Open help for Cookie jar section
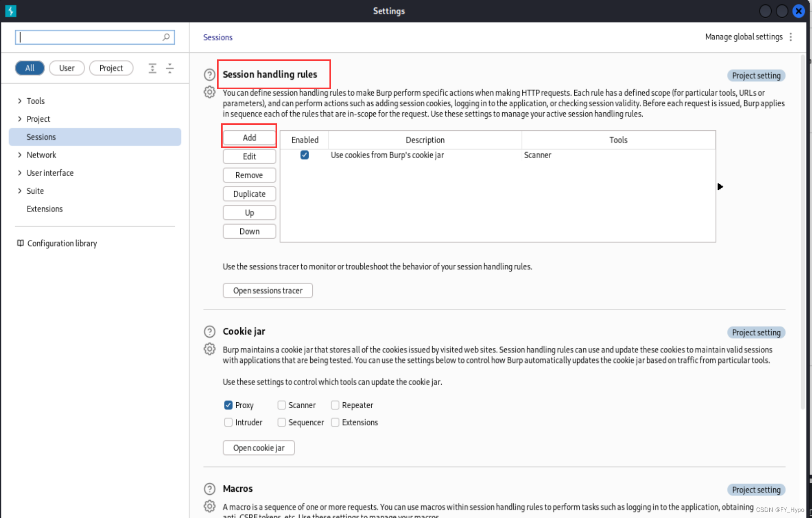Viewport: 812px width, 518px height. pos(210,332)
